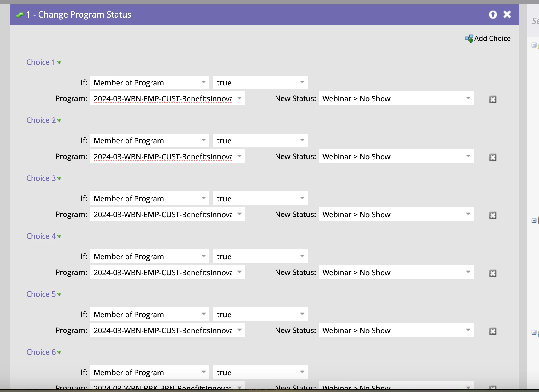539x392 pixels.
Task: Click the Choice 5 label link
Action: coord(41,294)
